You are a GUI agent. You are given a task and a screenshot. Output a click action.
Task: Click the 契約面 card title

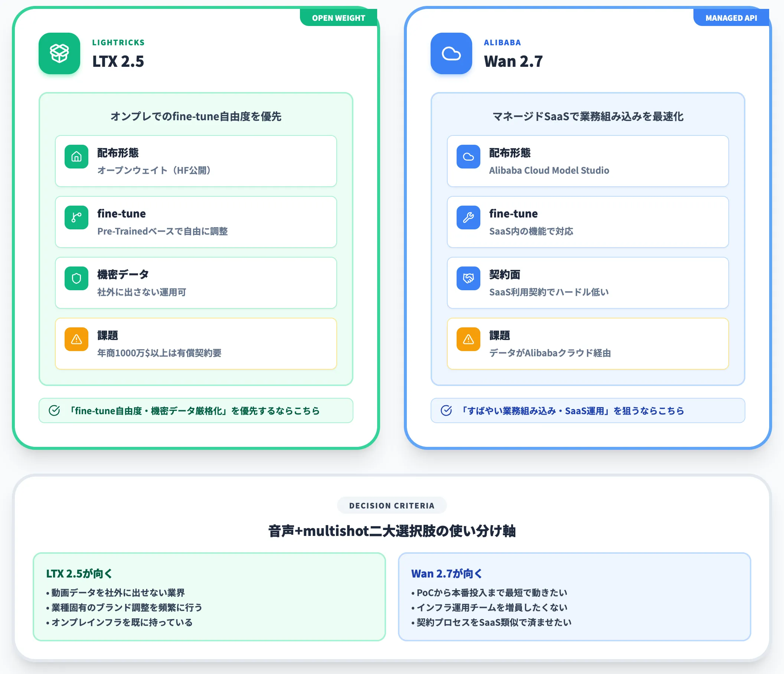coord(505,274)
